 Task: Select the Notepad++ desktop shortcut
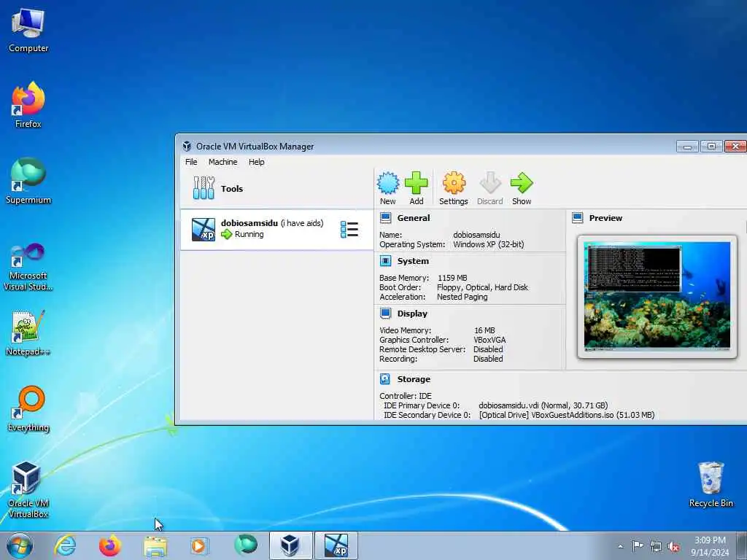28,333
